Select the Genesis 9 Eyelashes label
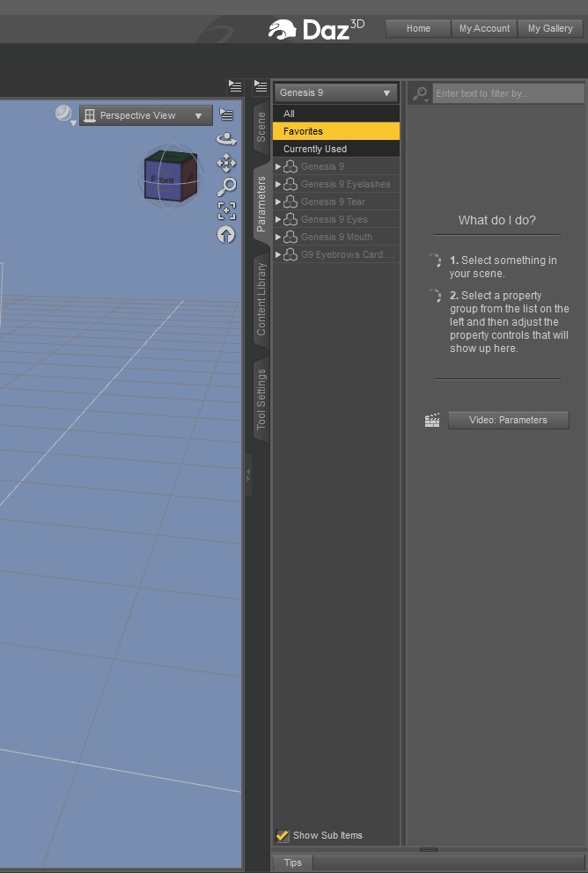588x873 pixels. [x=346, y=184]
